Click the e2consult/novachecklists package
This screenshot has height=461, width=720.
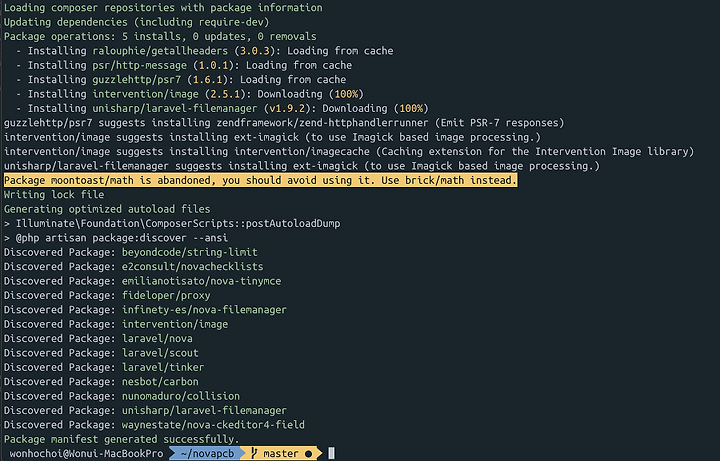coord(192,266)
